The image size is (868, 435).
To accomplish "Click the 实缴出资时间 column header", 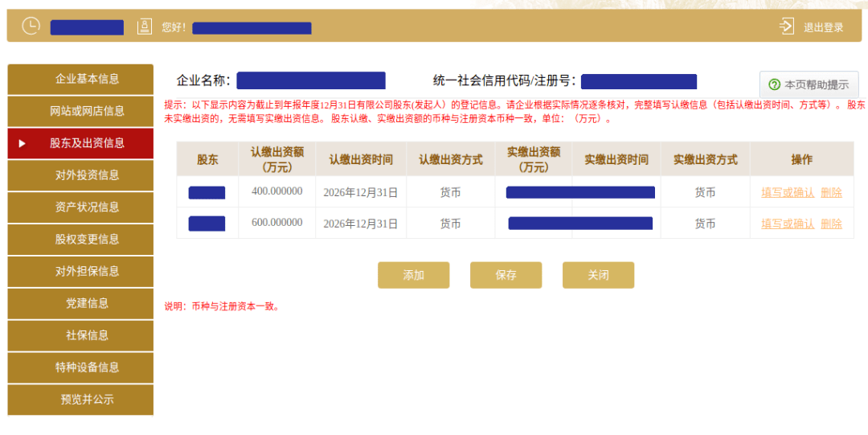I will (616, 159).
